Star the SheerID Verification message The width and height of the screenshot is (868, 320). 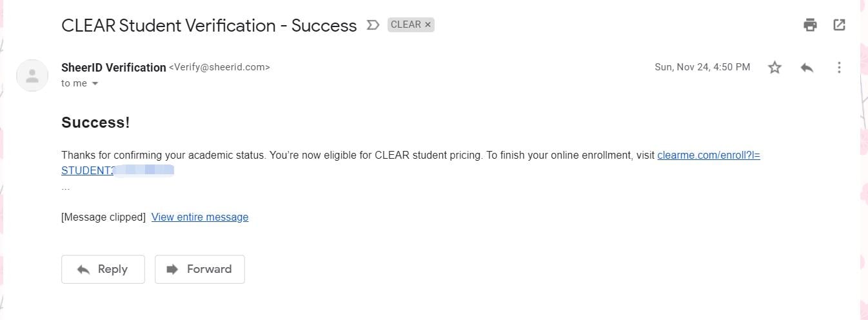774,67
